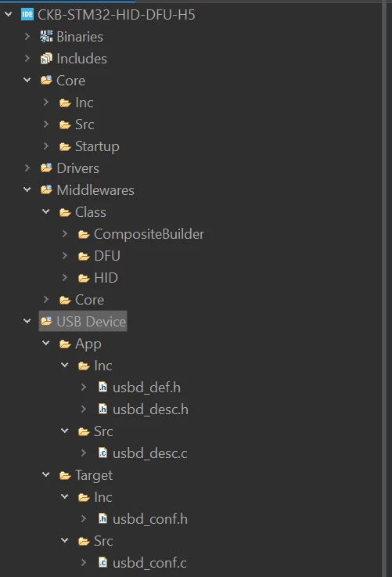Click the IDE project icon for CKB-STM32-HID-DFU-H5
392x577 pixels.
point(27,15)
